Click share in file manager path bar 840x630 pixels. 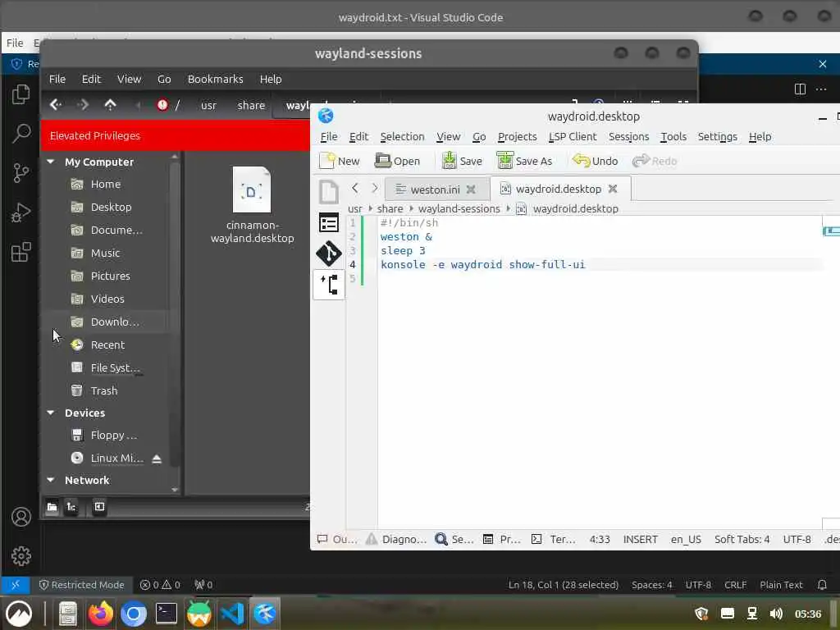[x=251, y=105]
